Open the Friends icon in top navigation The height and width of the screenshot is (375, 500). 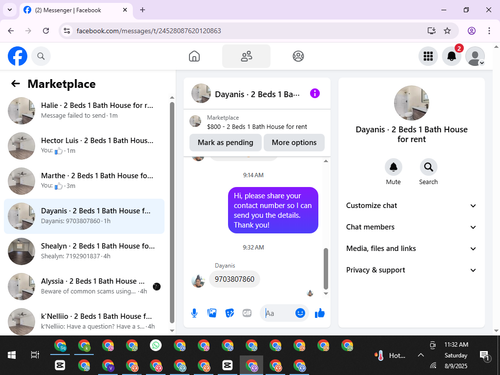(246, 56)
